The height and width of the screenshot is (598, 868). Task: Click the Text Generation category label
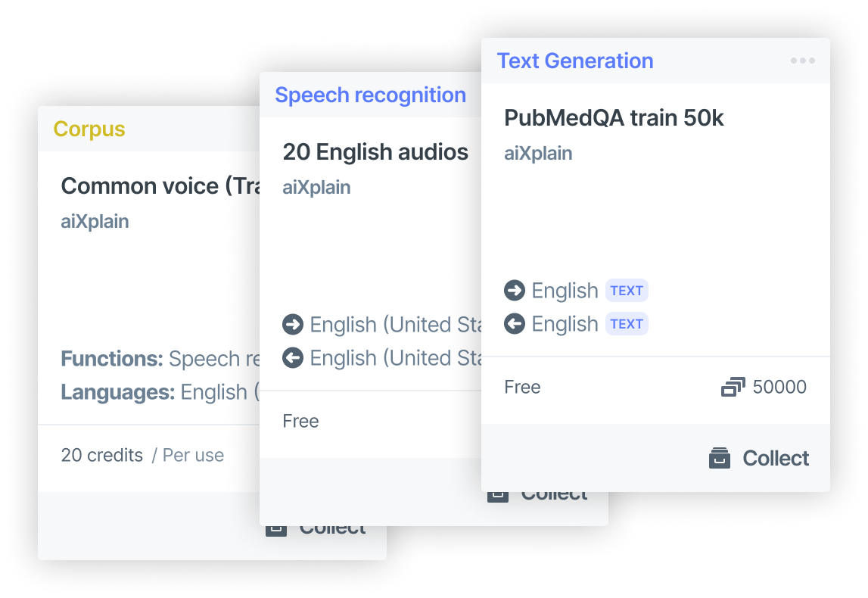574,61
